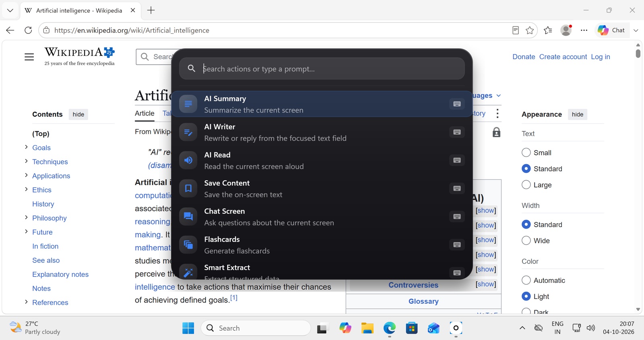Click the Donate link
644x340 pixels.
tap(524, 57)
